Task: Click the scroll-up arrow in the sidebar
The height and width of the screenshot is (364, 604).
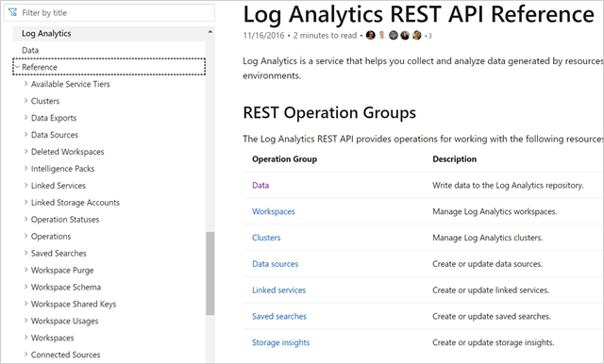Action: pos(210,32)
